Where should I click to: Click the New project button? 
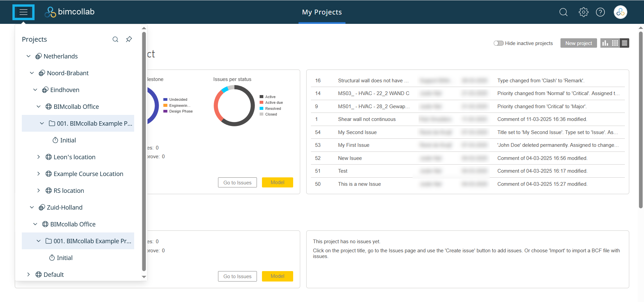coord(579,43)
